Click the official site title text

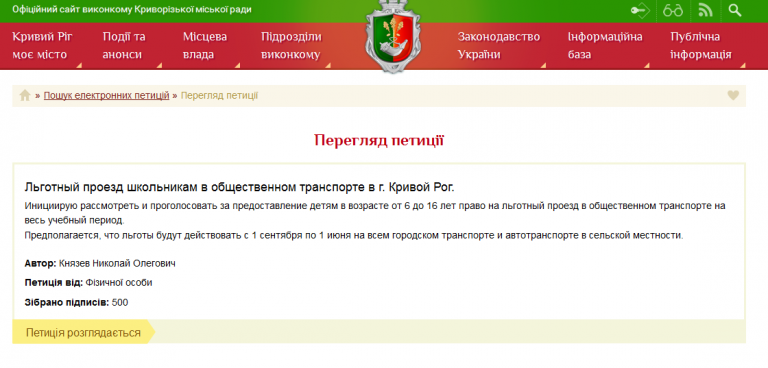[132, 9]
